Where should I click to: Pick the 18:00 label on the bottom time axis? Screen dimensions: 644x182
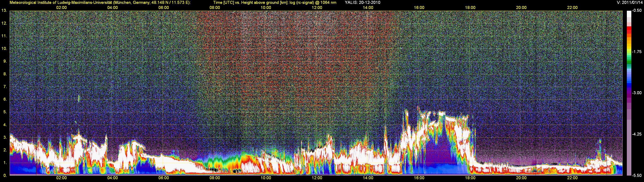(x=470, y=178)
